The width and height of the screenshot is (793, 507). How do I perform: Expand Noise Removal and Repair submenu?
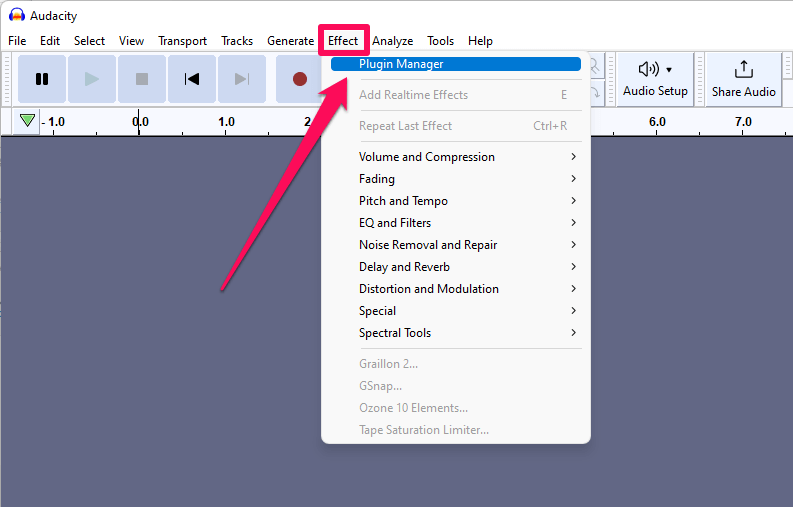coord(456,245)
